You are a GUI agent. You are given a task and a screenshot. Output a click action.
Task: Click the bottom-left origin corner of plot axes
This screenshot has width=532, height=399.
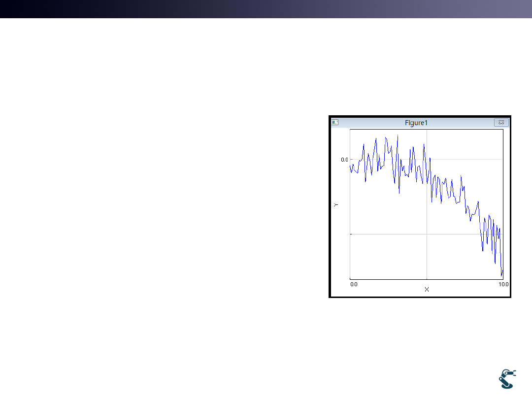pos(350,279)
